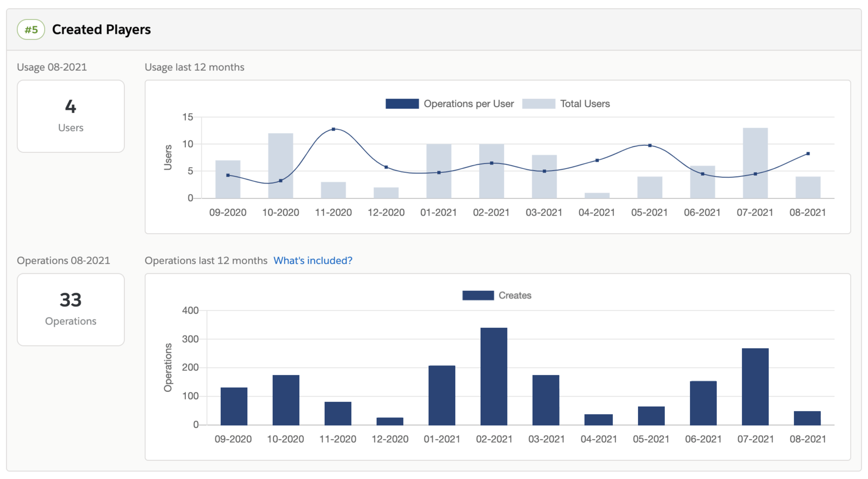Toggle the Total Users legend swatch

(539, 104)
